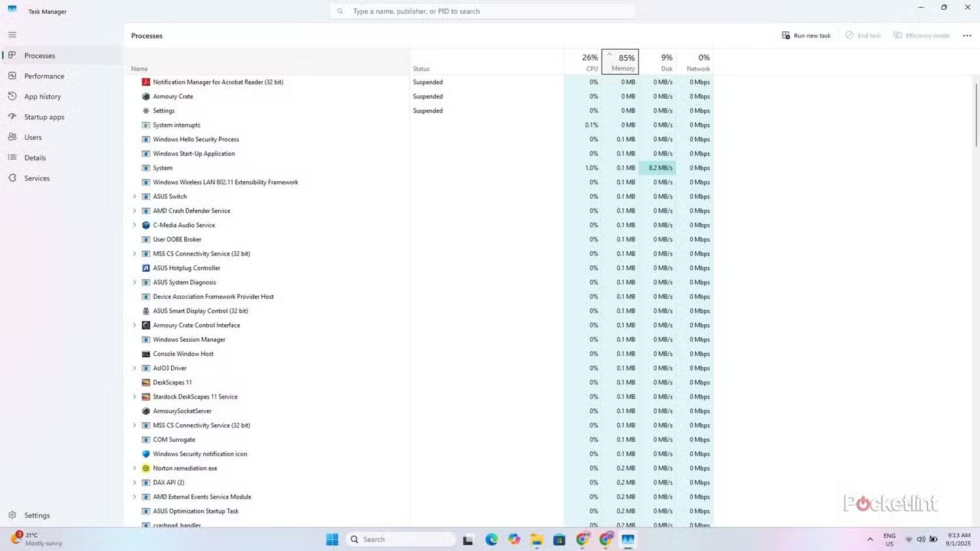
Task: Expand the ASUS Switch process group
Action: 135,197
